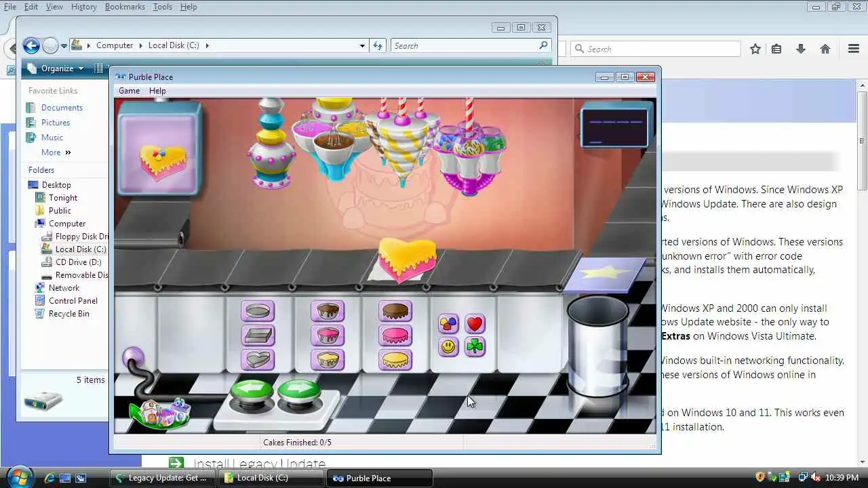868x488 pixels.
Task: Click the order list monitor display
Action: coord(614,127)
